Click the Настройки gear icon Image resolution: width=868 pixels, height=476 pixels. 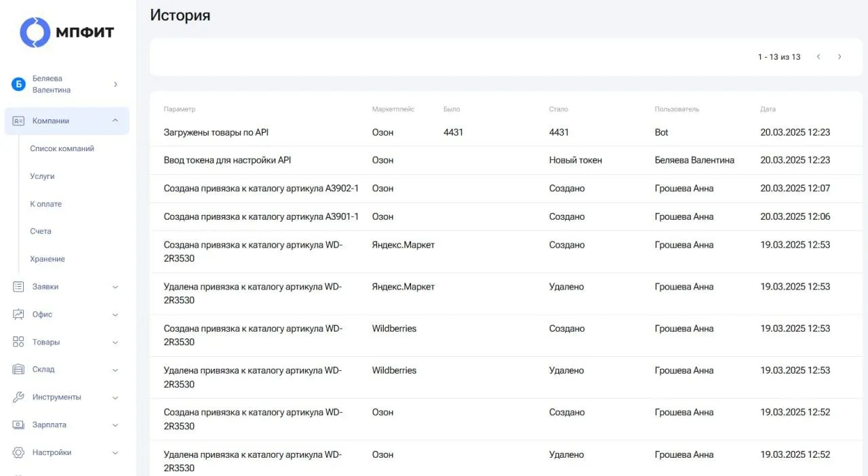18,453
